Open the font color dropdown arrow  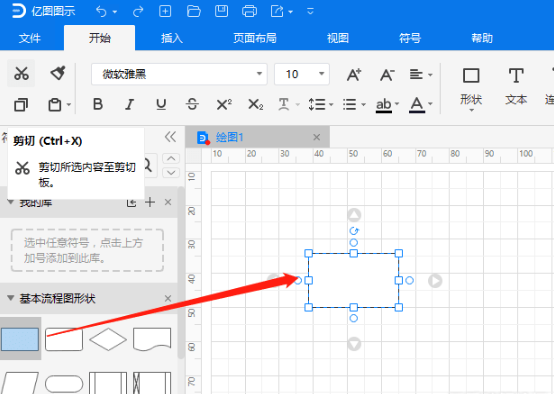click(x=430, y=104)
